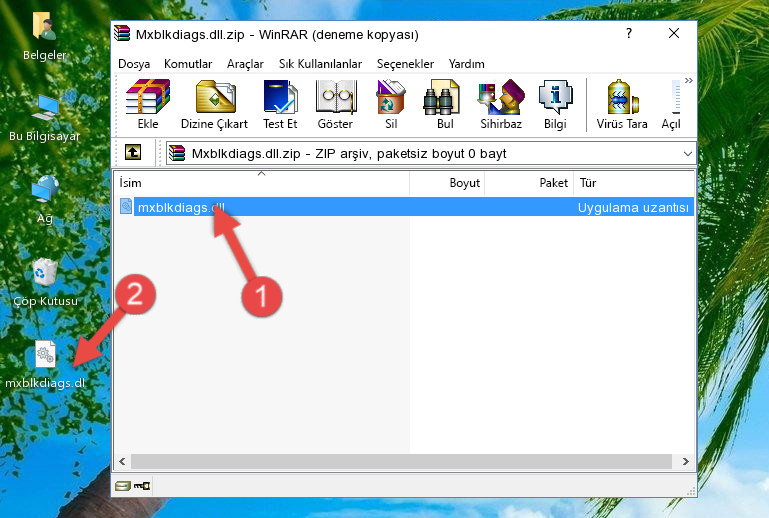
Task: Open the Komutlar menu
Action: tap(188, 64)
